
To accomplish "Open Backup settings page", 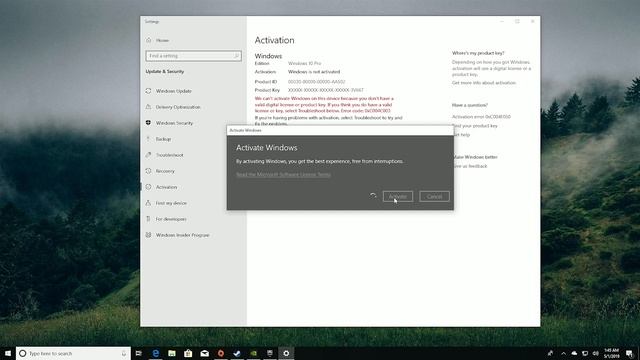I will 163,139.
